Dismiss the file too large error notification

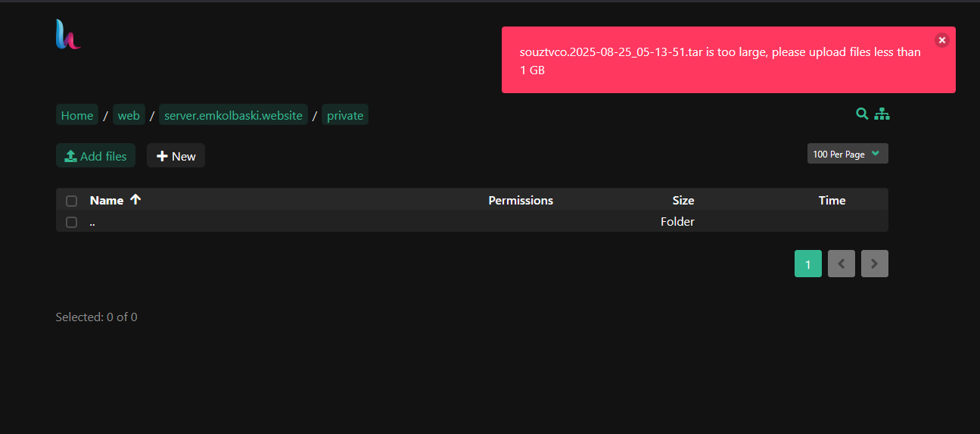click(x=941, y=40)
